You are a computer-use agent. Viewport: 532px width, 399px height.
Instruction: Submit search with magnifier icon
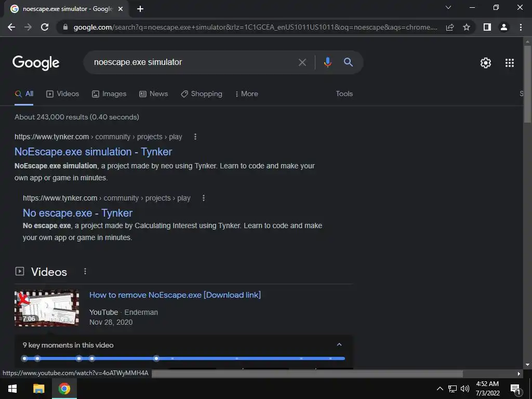point(349,62)
